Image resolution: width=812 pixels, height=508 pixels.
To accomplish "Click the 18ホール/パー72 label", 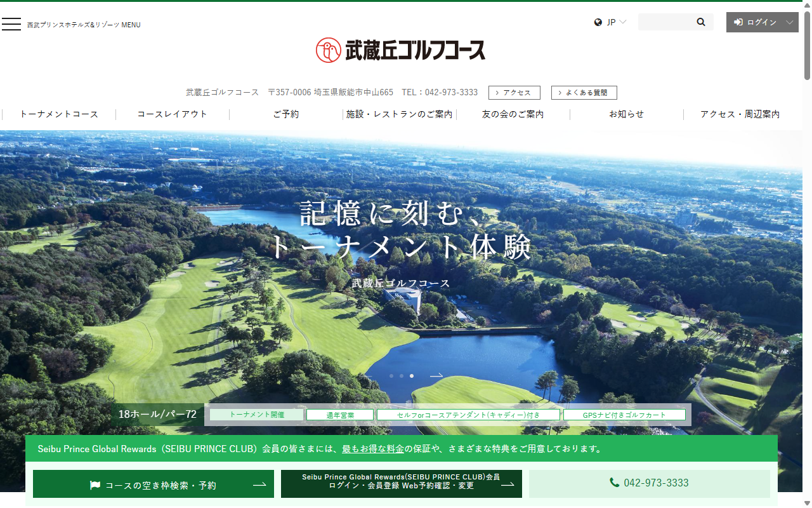I will [158, 415].
